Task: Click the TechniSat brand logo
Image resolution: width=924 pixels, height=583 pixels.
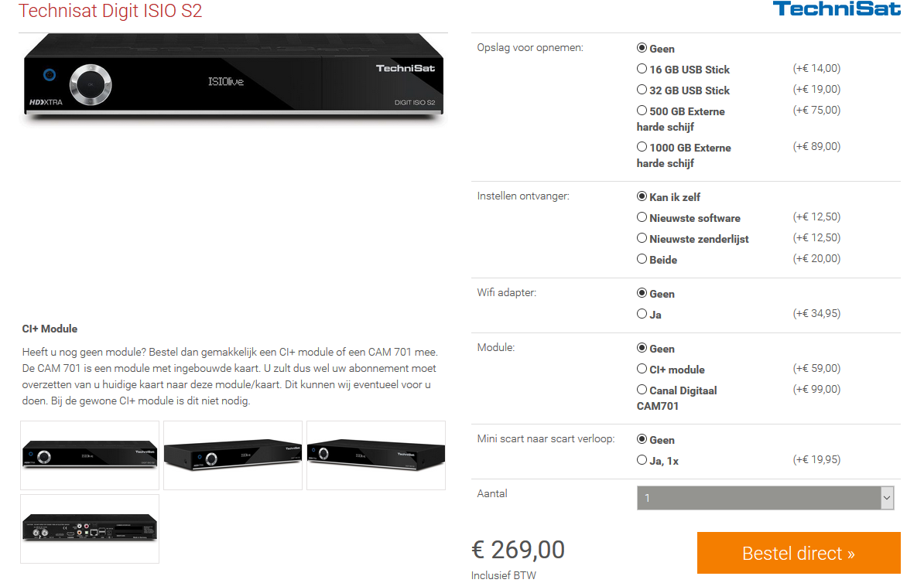Action: point(837,9)
